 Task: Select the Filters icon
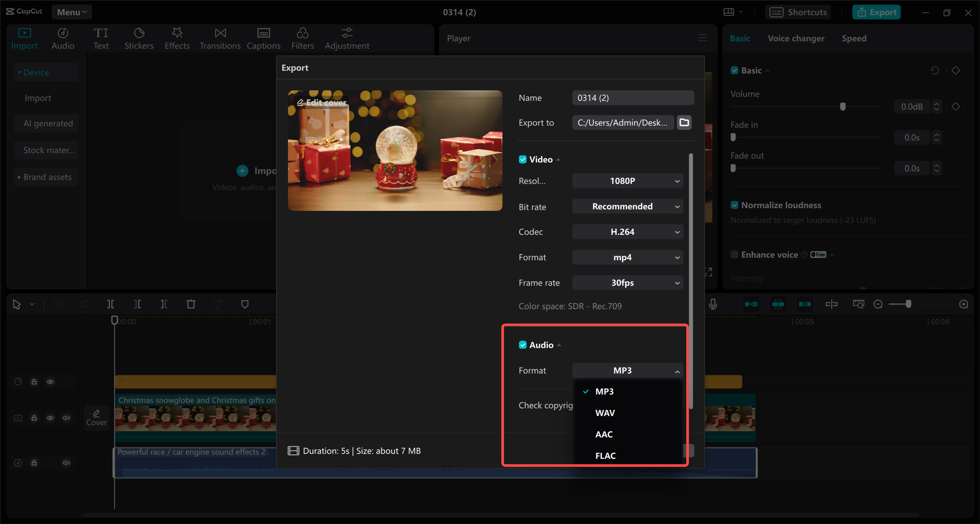[x=303, y=38]
